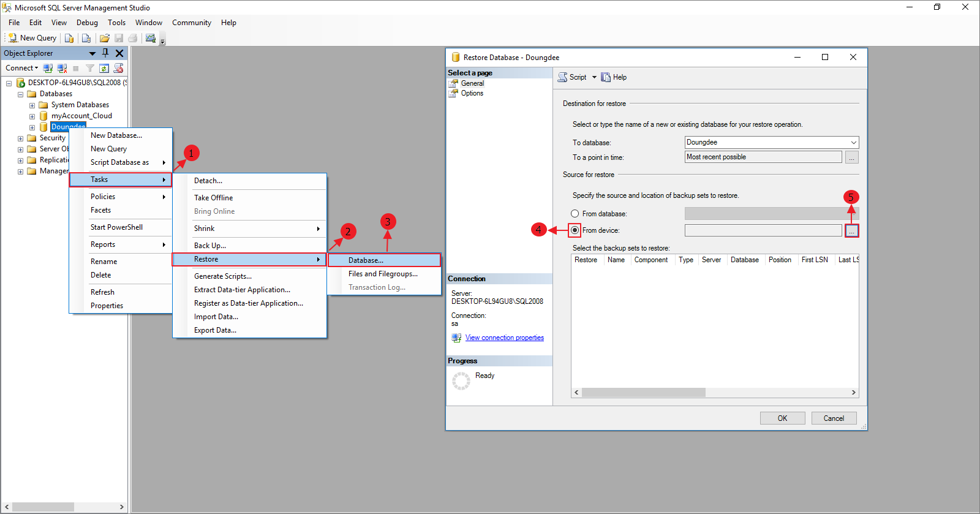
Task: Open the Debug menu
Action: click(87, 23)
